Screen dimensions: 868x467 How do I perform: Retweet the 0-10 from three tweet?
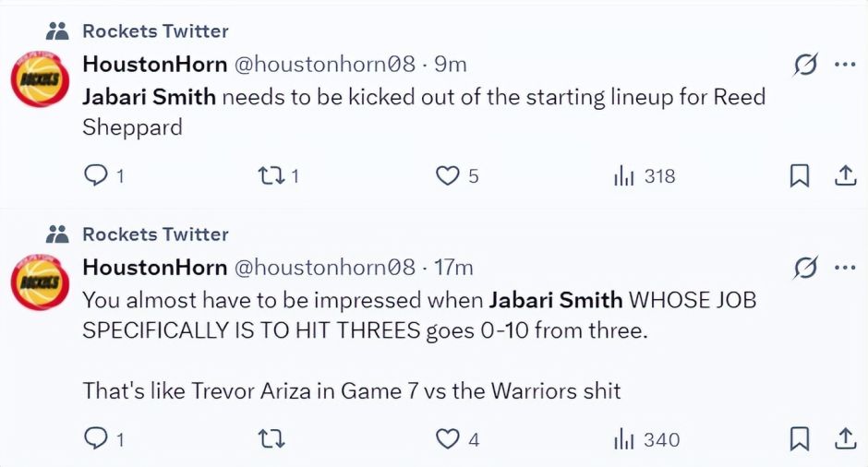[x=271, y=439]
